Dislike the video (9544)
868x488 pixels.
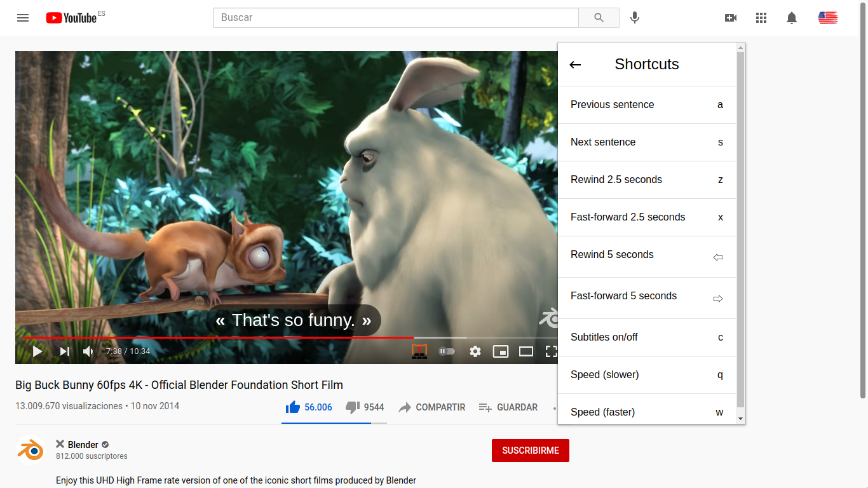click(365, 407)
